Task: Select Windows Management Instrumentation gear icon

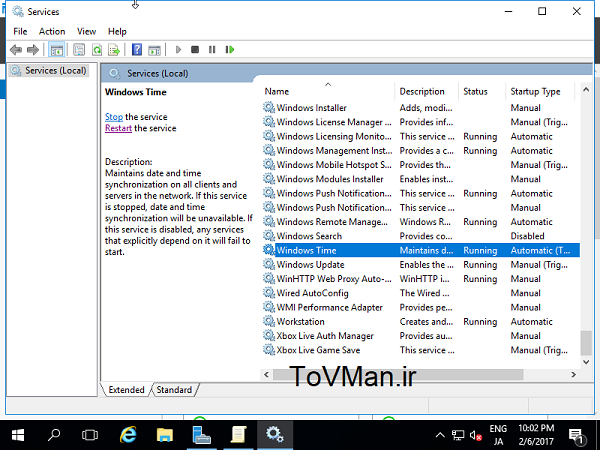Action: (x=269, y=150)
